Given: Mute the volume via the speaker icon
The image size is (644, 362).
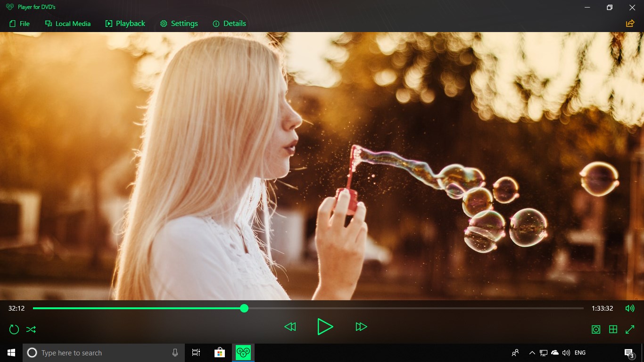Looking at the screenshot, I should [630, 308].
